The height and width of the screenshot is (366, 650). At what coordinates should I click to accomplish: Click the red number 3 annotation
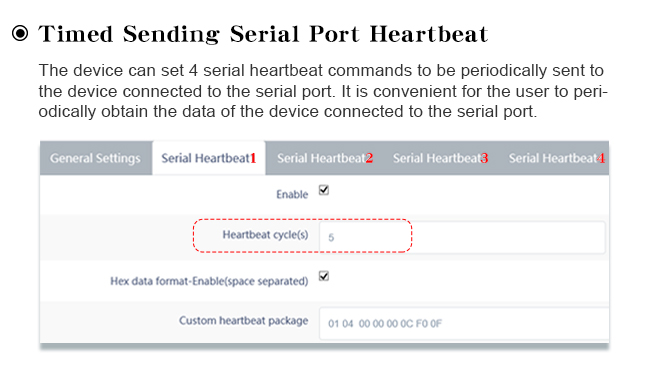[484, 158]
